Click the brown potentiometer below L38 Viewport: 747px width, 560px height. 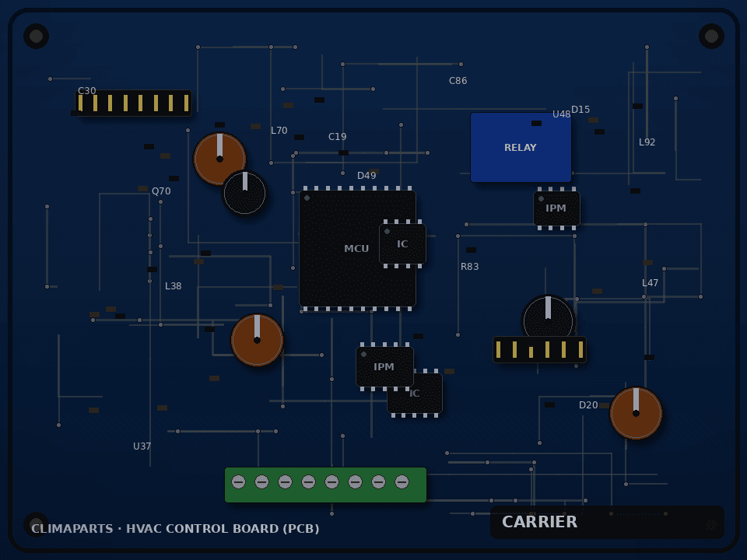(x=258, y=340)
